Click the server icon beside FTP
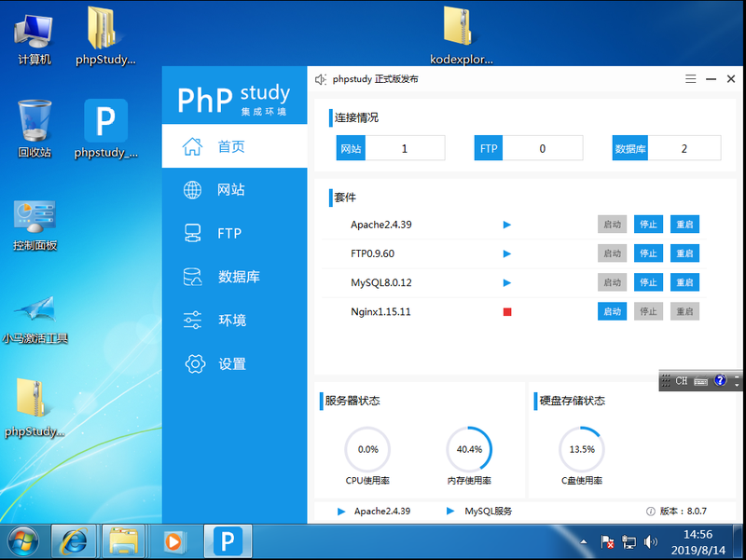Image resolution: width=746 pixels, height=560 pixels. (192, 233)
